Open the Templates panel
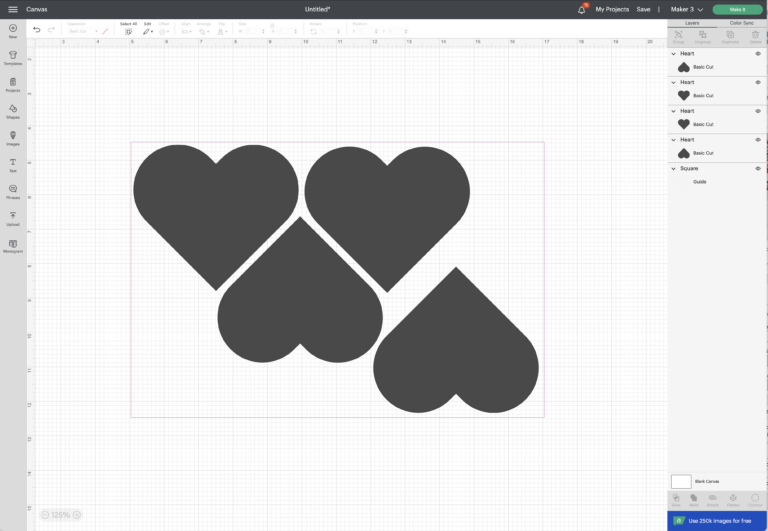Image resolution: width=768 pixels, height=531 pixels. click(x=13, y=57)
